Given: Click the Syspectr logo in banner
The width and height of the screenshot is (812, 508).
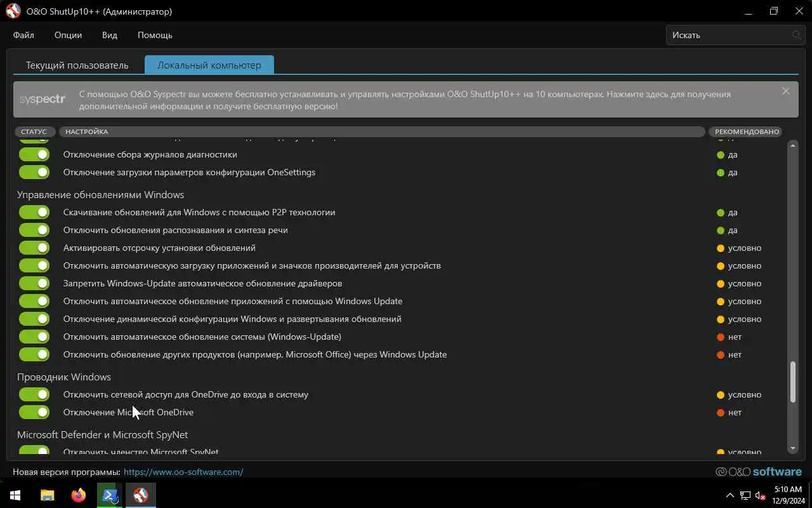Looking at the screenshot, I should pos(43,100).
